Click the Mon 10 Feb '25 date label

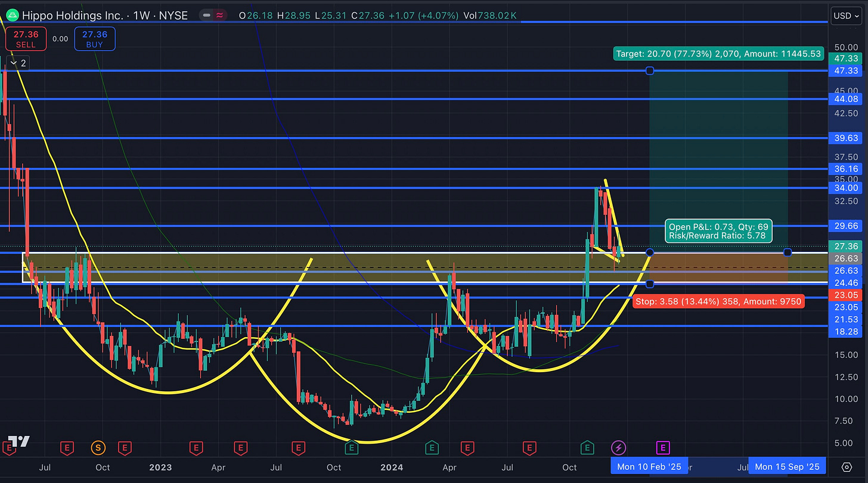649,466
